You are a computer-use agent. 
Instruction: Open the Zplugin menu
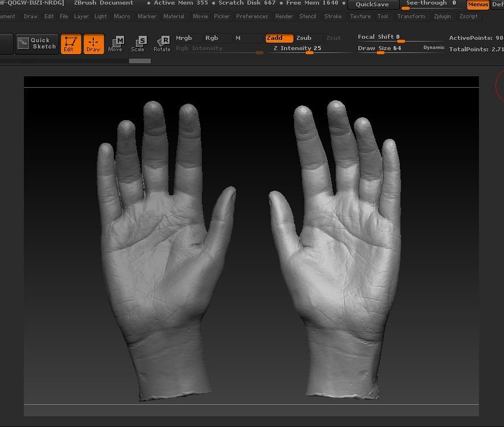(x=442, y=17)
